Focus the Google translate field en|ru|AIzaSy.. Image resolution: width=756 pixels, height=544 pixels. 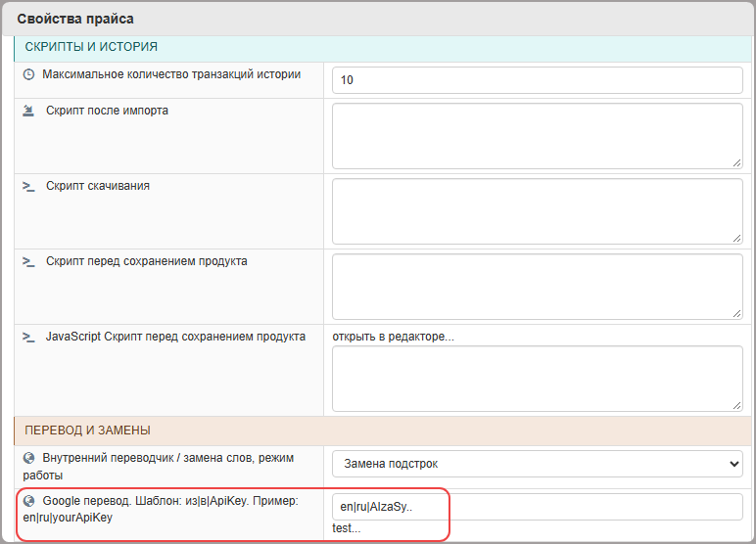[x=537, y=507]
